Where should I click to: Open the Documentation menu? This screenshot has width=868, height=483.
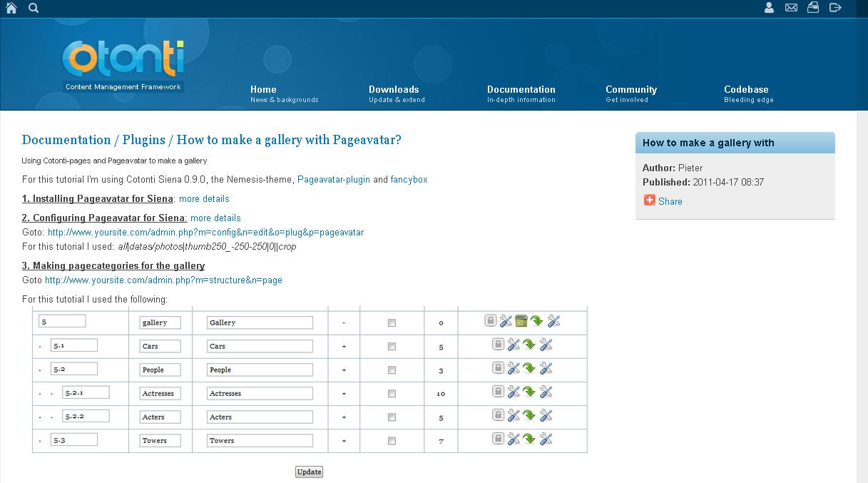pyautogui.click(x=521, y=90)
